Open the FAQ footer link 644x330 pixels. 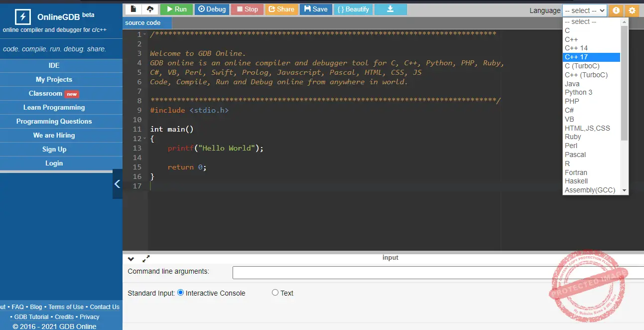pos(17,307)
